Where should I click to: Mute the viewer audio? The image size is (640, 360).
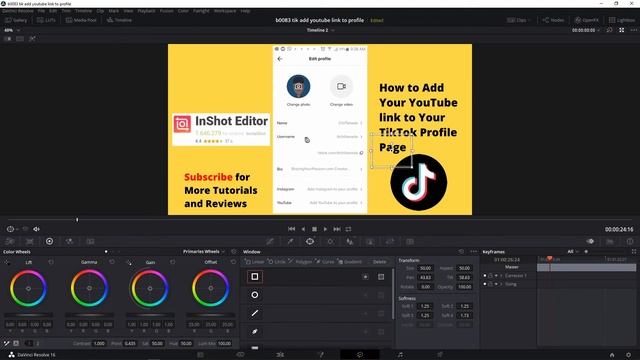coord(36,229)
